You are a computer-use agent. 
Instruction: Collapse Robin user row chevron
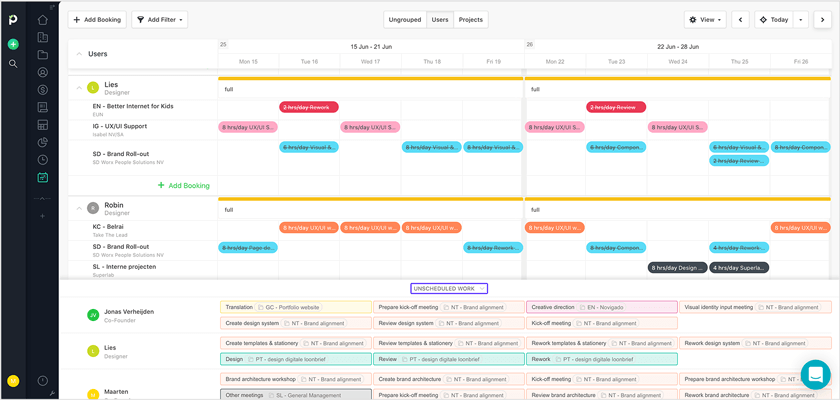(79, 208)
